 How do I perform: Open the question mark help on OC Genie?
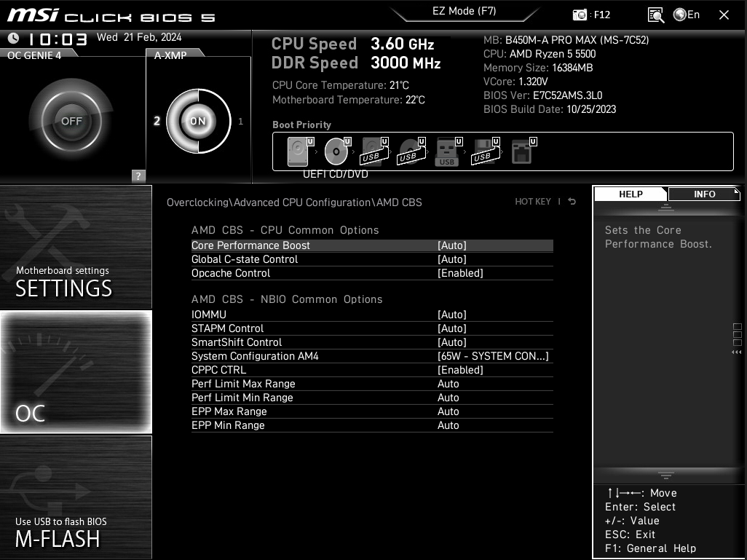[x=138, y=176]
